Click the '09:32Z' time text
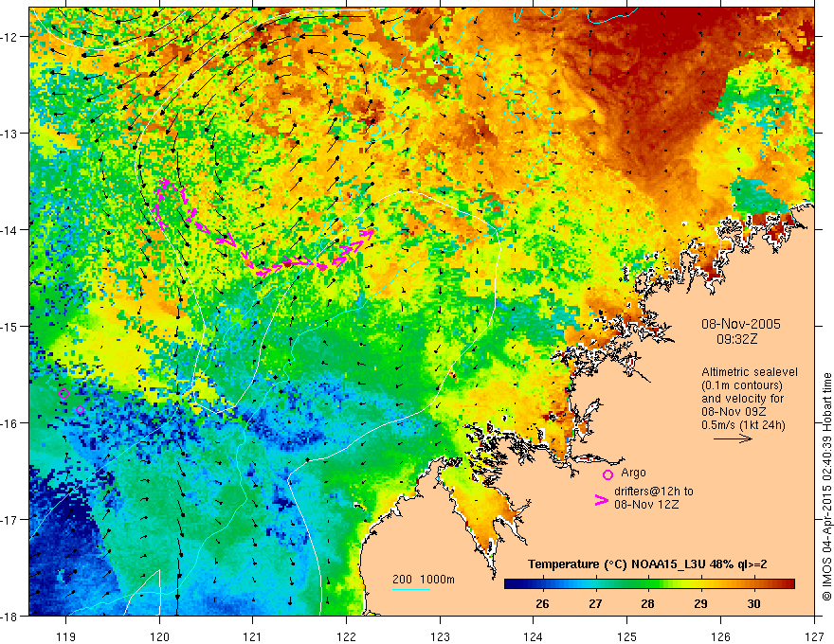This screenshot has height=644, width=834. click(736, 339)
